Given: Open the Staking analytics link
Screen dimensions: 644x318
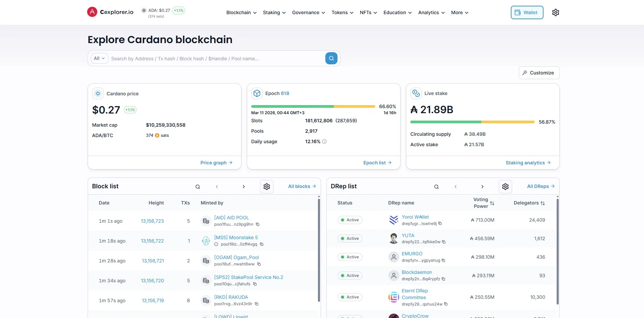Looking at the screenshot, I should click(528, 163).
